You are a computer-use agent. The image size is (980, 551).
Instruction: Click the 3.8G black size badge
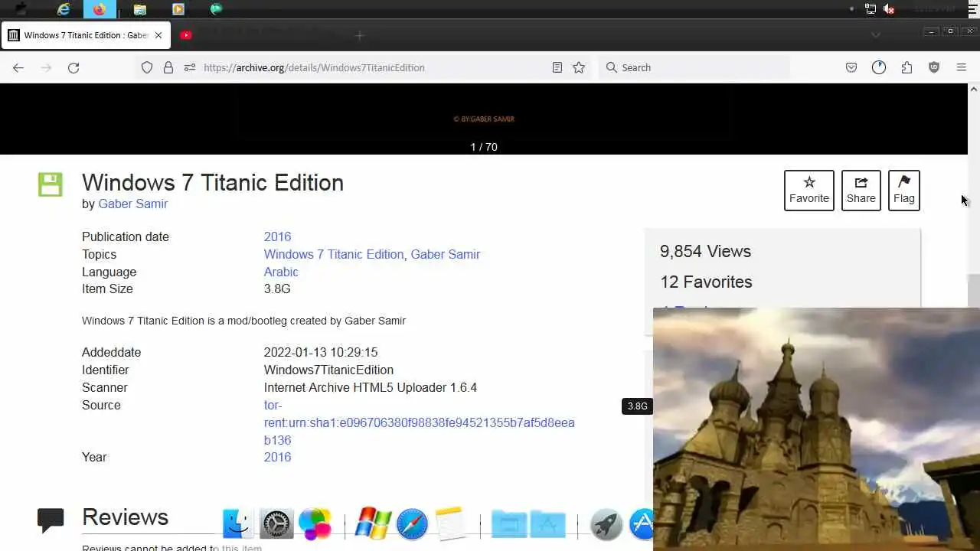click(x=637, y=406)
